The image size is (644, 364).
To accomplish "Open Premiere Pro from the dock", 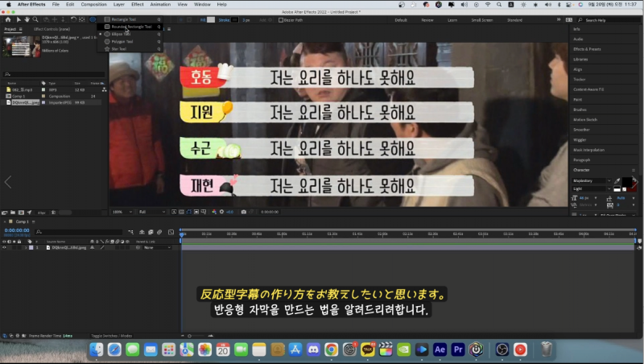I will pyautogui.click(x=458, y=350).
